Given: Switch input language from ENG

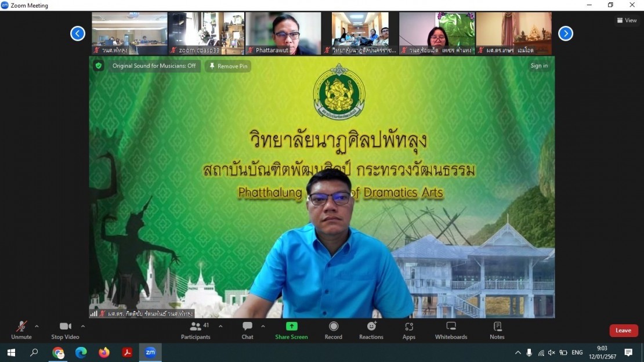Looking at the screenshot, I should point(577,353).
